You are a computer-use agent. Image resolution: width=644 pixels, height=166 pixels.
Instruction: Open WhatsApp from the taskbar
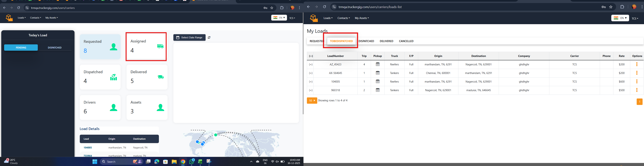point(192,162)
